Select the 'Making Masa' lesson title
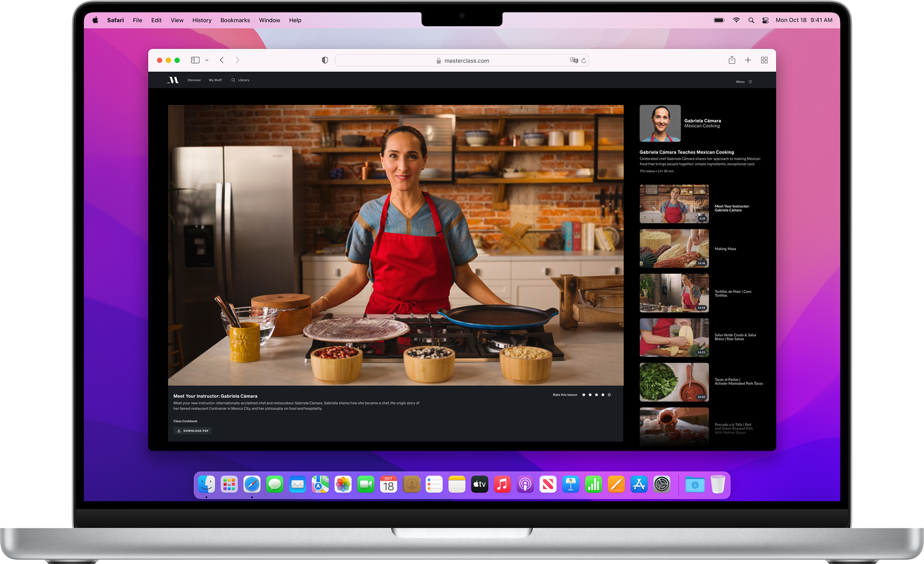Screen dimensions: 924x564 pos(725,249)
